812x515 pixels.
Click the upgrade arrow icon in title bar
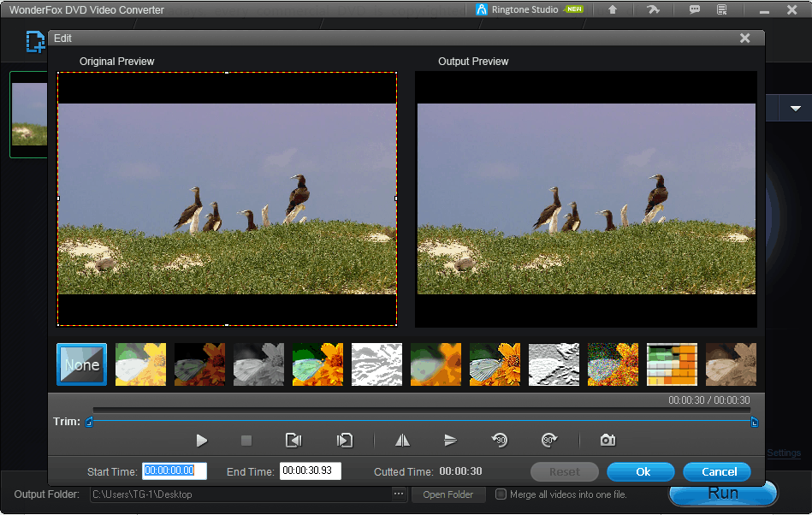[x=613, y=9]
